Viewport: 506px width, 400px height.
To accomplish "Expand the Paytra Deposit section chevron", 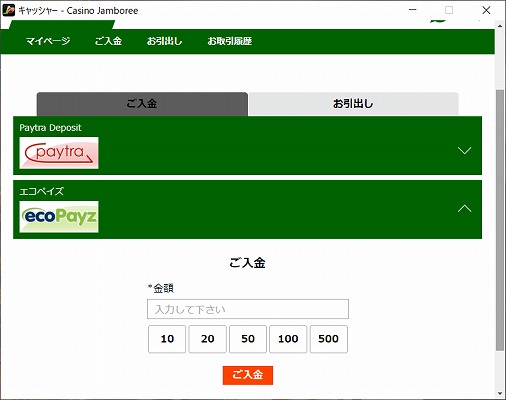I will tap(464, 150).
